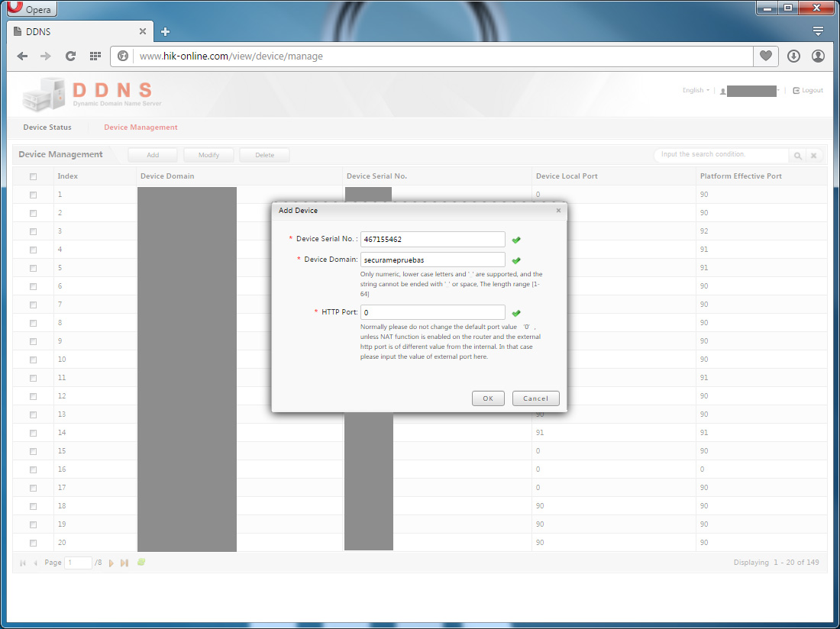Check the checkbox for index 1
This screenshot has height=629, width=840.
tap(33, 195)
